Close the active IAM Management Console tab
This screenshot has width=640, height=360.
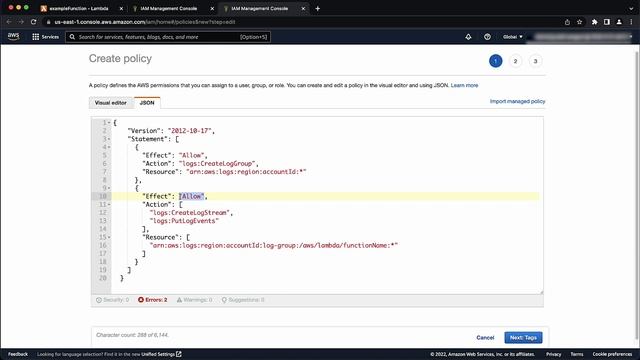coord(303,8)
